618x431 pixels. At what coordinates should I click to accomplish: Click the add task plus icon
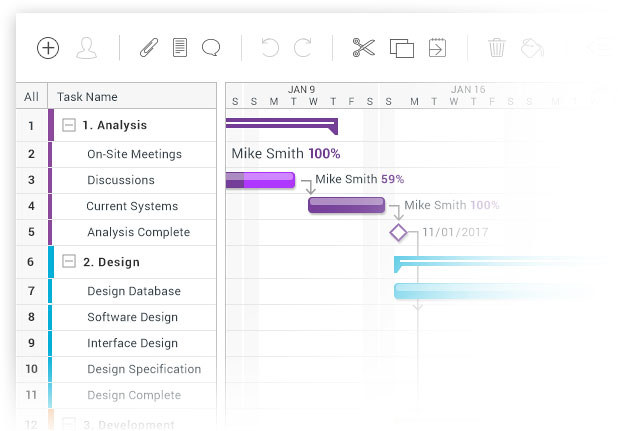(48, 48)
